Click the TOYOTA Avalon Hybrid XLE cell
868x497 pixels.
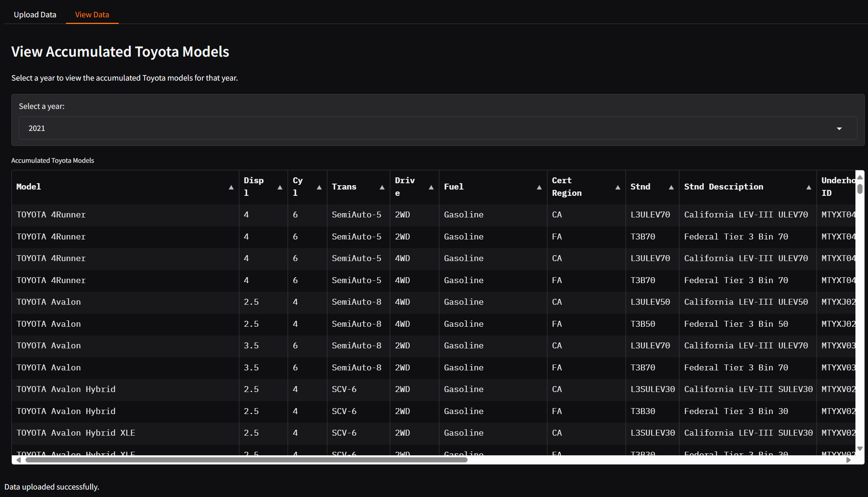click(x=76, y=433)
